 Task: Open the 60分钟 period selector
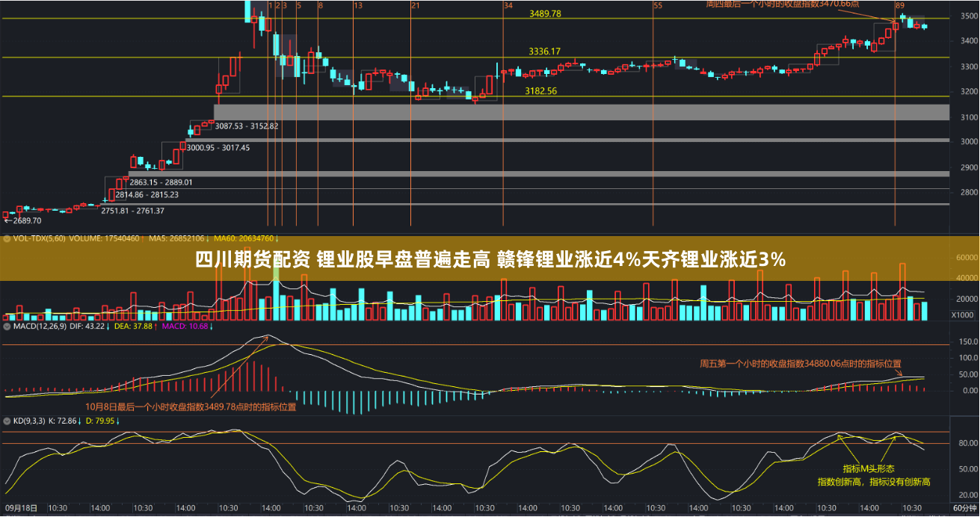(x=965, y=508)
